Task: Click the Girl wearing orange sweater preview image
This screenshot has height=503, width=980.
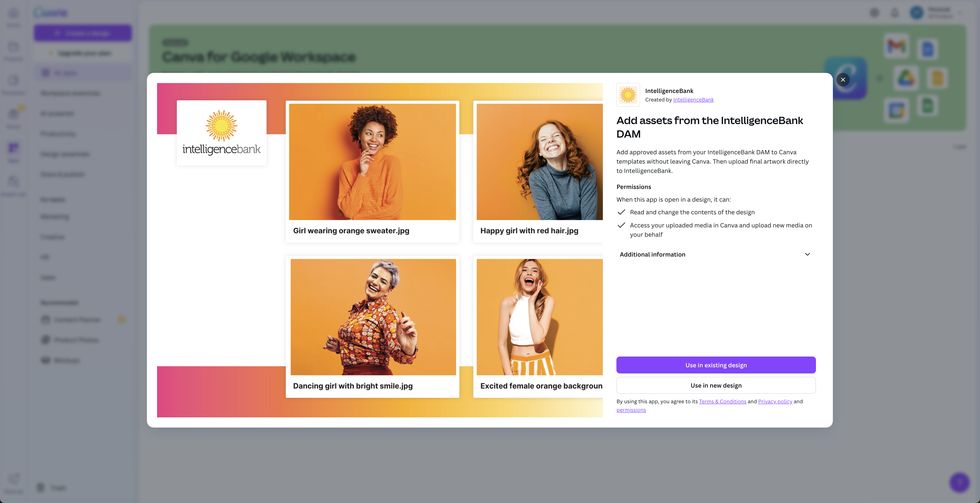Action: coord(372,162)
